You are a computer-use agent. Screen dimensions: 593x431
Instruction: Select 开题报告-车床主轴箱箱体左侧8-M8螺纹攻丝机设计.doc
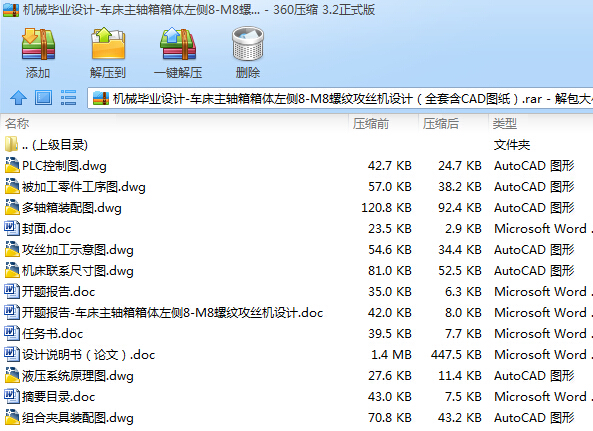click(172, 313)
